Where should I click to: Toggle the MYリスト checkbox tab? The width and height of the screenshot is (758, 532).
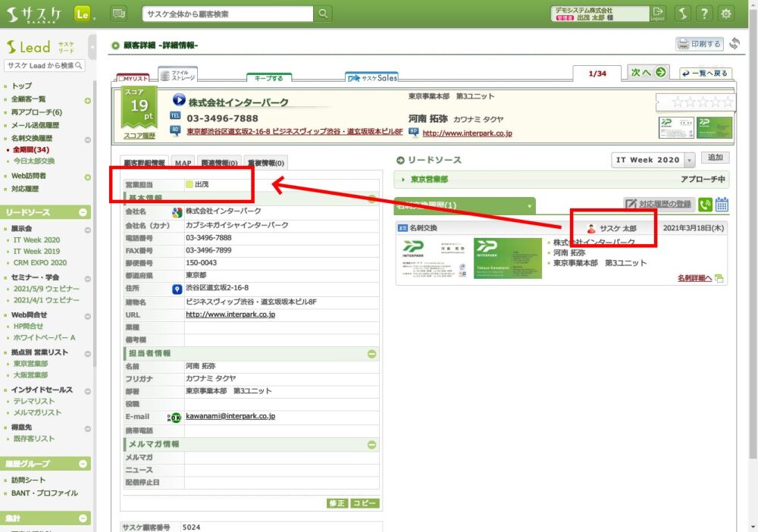[x=133, y=78]
